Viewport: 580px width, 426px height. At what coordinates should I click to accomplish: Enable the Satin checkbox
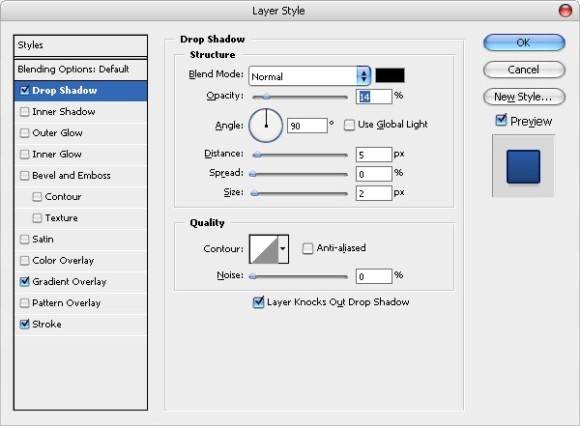pyautogui.click(x=24, y=239)
